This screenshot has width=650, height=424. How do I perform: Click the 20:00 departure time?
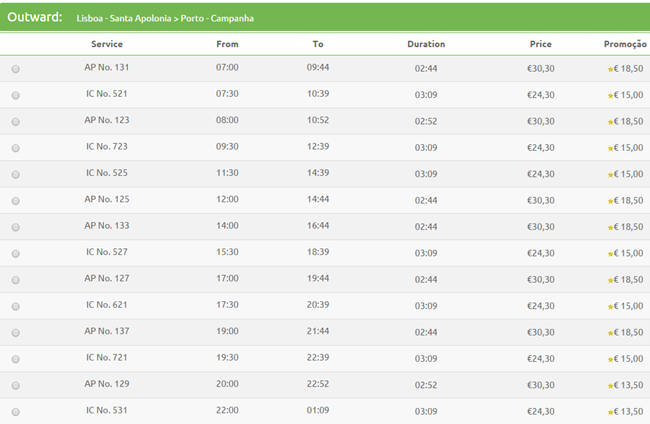click(x=227, y=384)
